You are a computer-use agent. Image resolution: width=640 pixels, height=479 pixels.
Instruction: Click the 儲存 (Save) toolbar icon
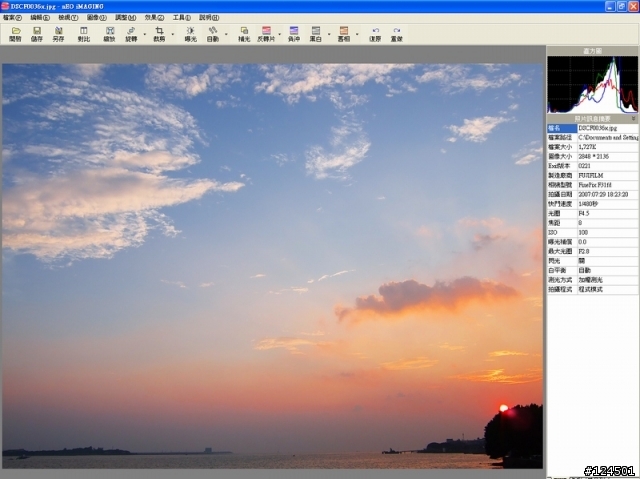point(37,34)
